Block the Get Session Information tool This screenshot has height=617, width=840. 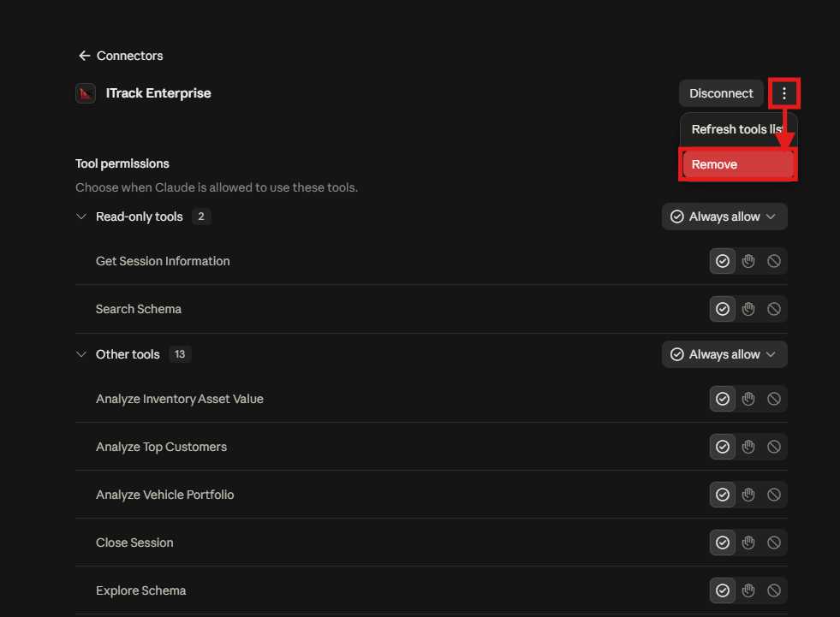[774, 261]
